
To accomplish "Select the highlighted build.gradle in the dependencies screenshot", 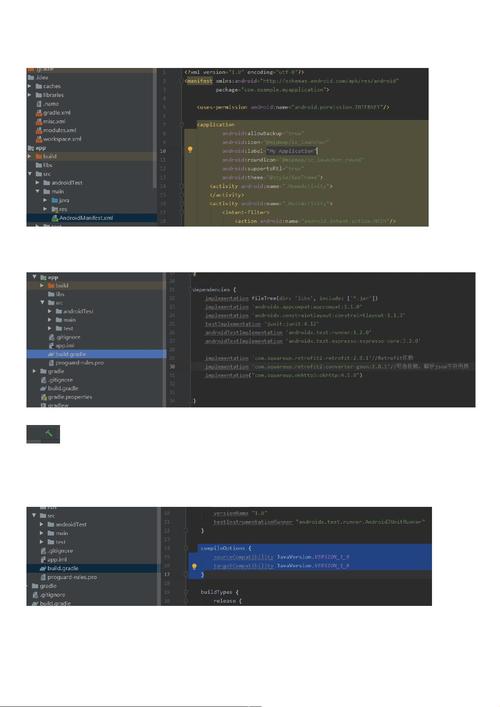I will click(x=71, y=354).
